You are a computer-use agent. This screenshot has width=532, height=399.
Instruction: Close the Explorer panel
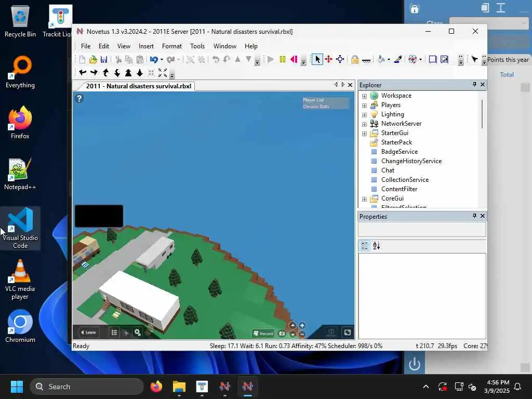click(x=483, y=85)
